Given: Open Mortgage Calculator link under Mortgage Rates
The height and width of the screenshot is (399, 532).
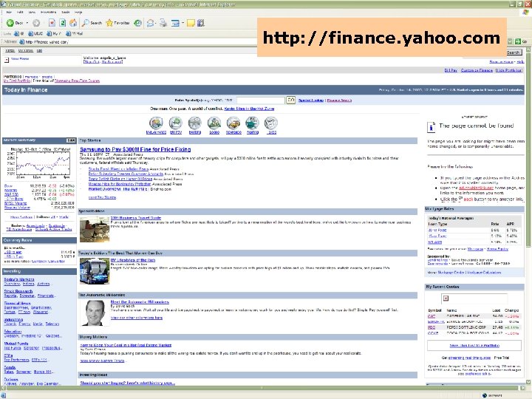Looking at the screenshot, I should pos(484,273).
